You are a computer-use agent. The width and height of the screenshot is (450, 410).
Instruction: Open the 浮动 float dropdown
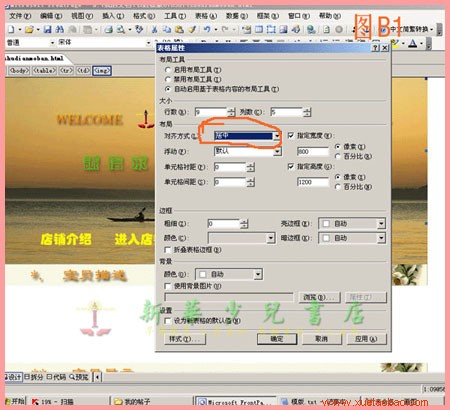tap(277, 152)
